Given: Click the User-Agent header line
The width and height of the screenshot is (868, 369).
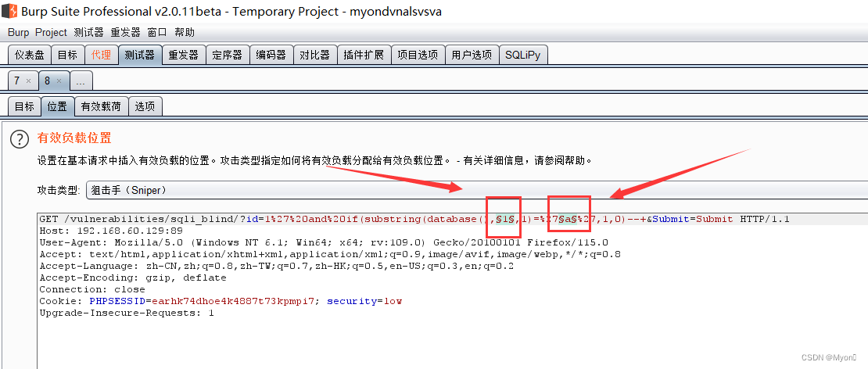Looking at the screenshot, I should (324, 243).
